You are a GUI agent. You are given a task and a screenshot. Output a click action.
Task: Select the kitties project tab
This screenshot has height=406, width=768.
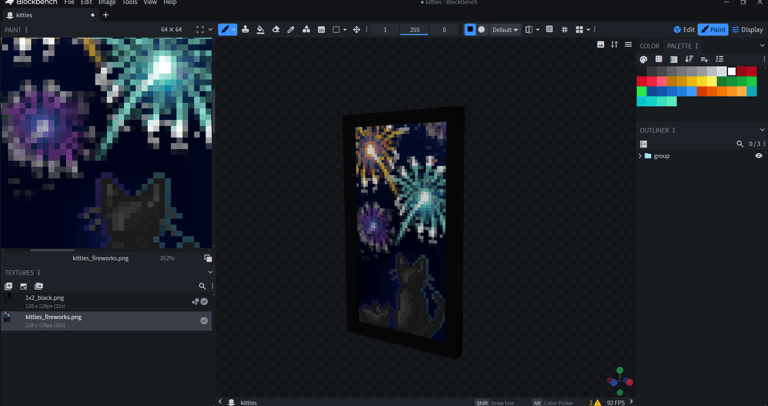tap(49, 15)
